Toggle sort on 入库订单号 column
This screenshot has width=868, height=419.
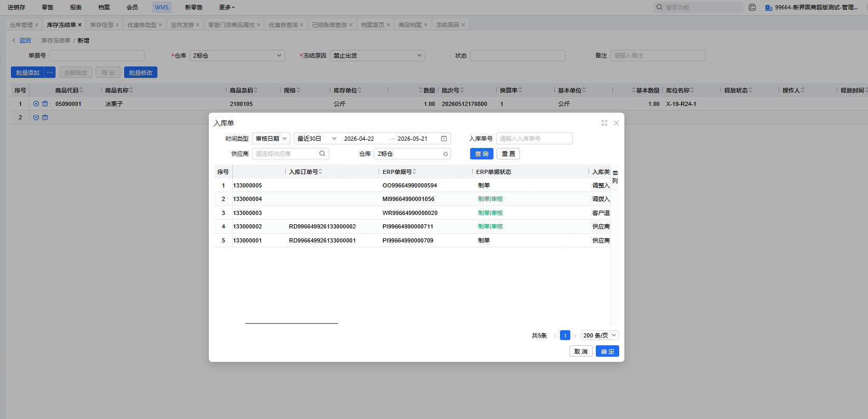click(x=321, y=172)
